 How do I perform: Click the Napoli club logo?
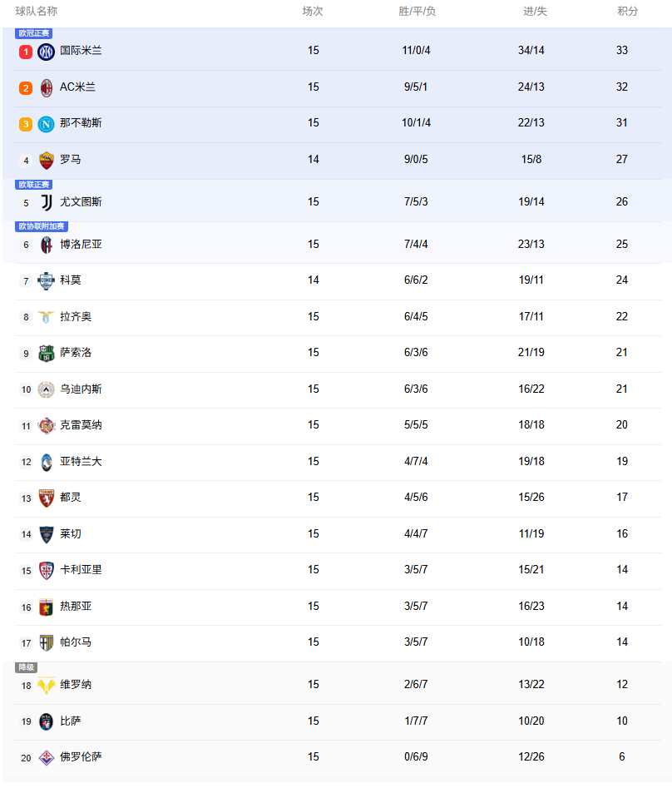(x=47, y=124)
